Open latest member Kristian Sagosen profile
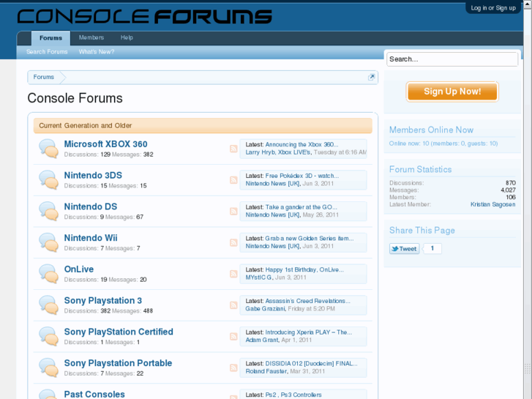This screenshot has width=532, height=399. click(492, 204)
